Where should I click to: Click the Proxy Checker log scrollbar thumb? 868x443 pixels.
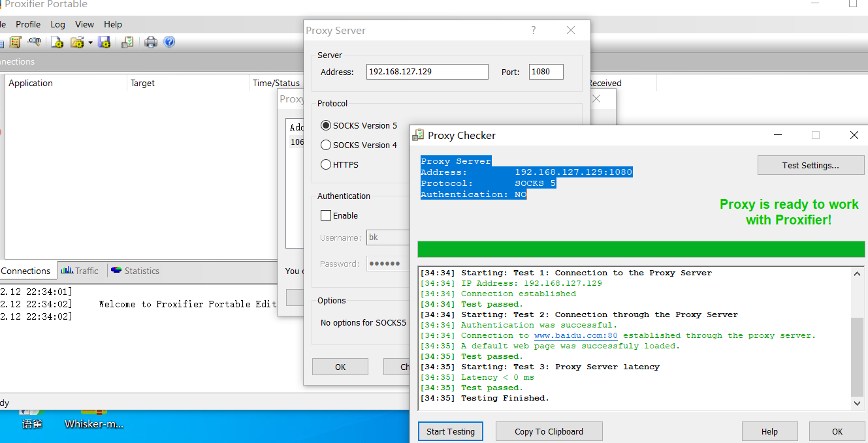point(858,358)
